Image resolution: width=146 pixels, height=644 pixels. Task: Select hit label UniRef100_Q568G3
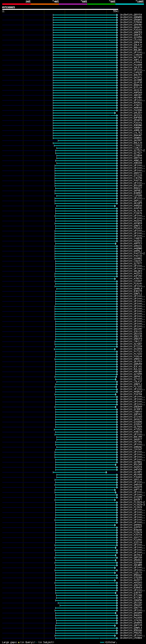tap(131, 560)
